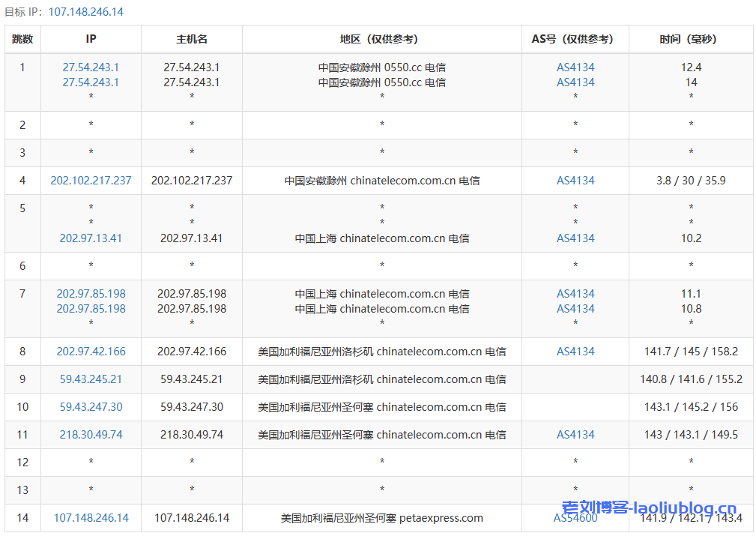Open IP link 202.102.217.237 in hop 4

pos(91,181)
